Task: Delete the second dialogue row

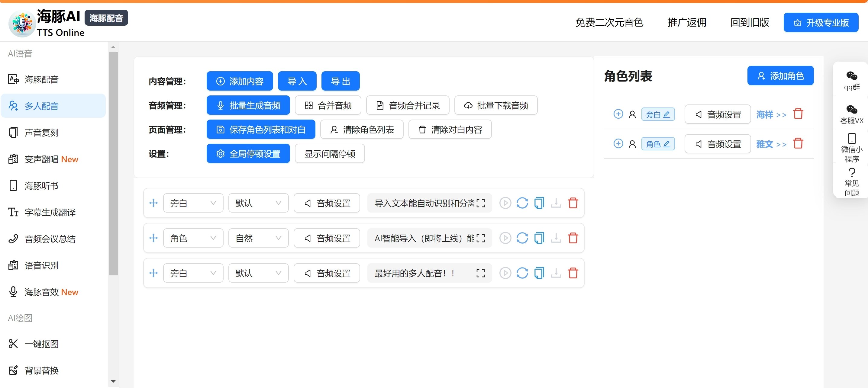Action: 573,238
